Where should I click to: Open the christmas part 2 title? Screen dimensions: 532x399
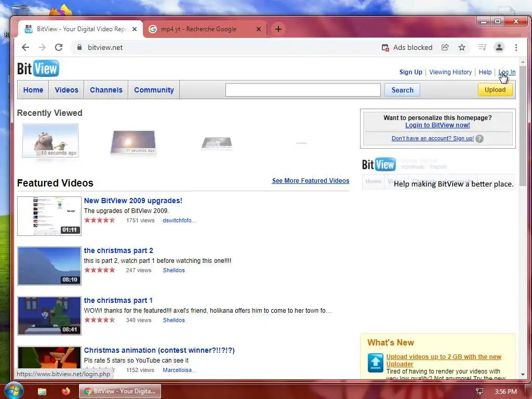pos(118,251)
